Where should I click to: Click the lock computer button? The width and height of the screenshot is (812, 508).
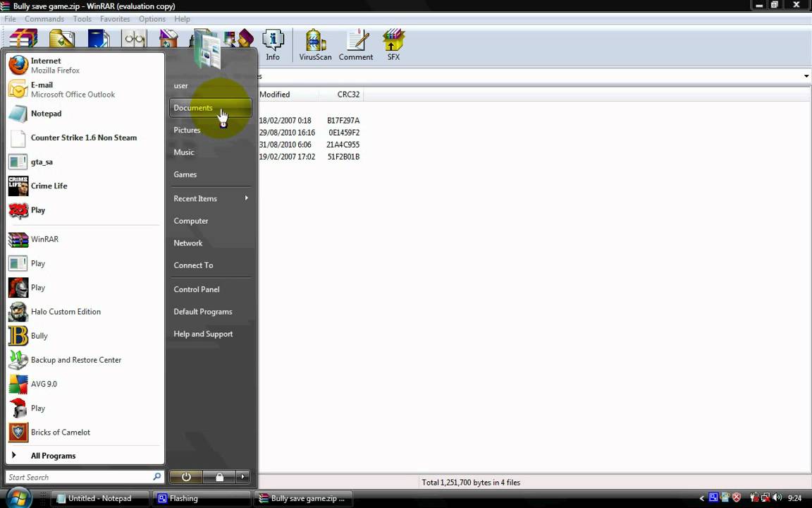(220, 476)
